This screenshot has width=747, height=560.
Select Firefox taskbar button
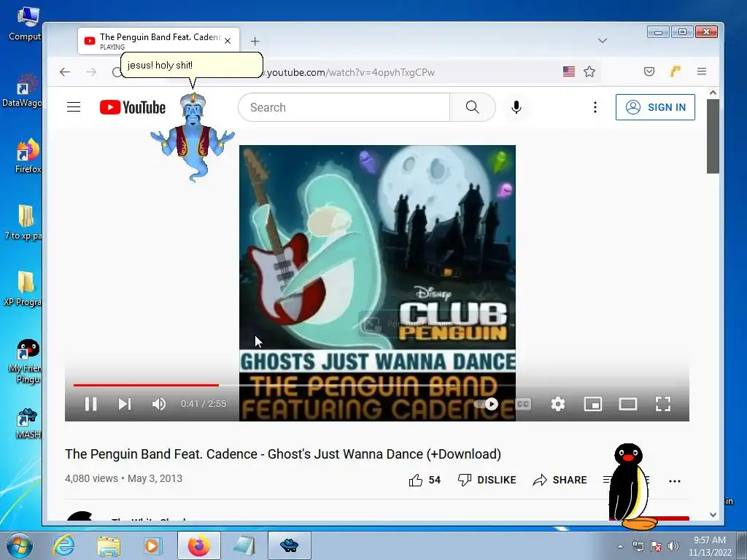[x=198, y=545]
